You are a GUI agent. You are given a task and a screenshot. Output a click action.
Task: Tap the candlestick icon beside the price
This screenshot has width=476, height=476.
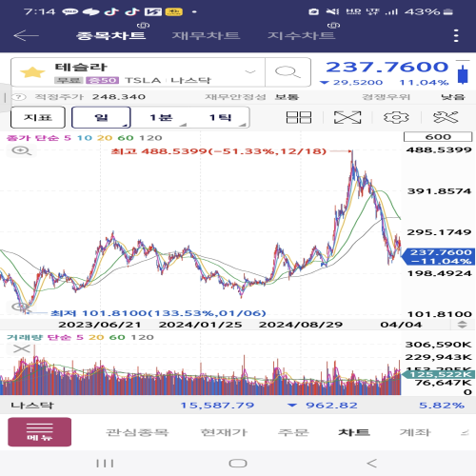point(463,73)
